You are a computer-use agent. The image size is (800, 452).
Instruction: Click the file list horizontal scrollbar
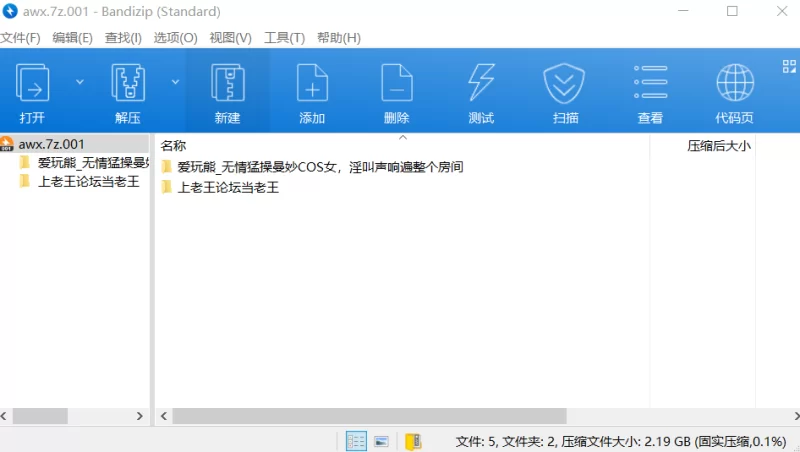click(369, 415)
